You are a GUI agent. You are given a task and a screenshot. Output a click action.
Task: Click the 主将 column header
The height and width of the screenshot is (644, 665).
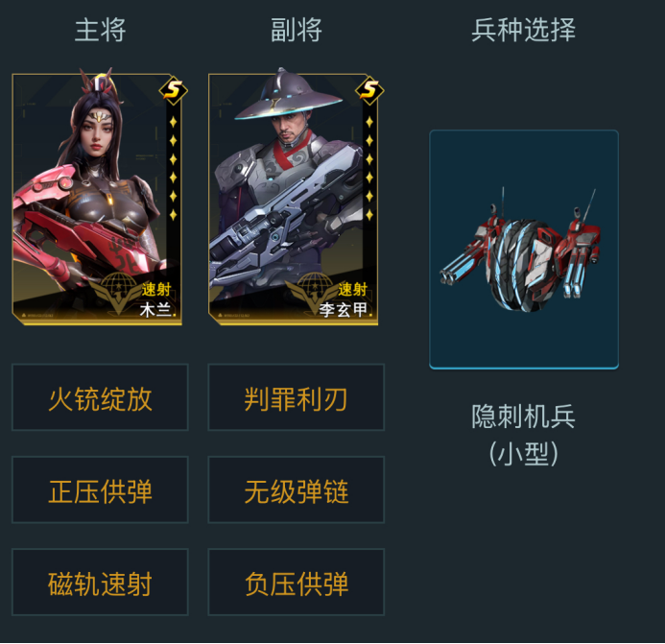[x=100, y=30]
